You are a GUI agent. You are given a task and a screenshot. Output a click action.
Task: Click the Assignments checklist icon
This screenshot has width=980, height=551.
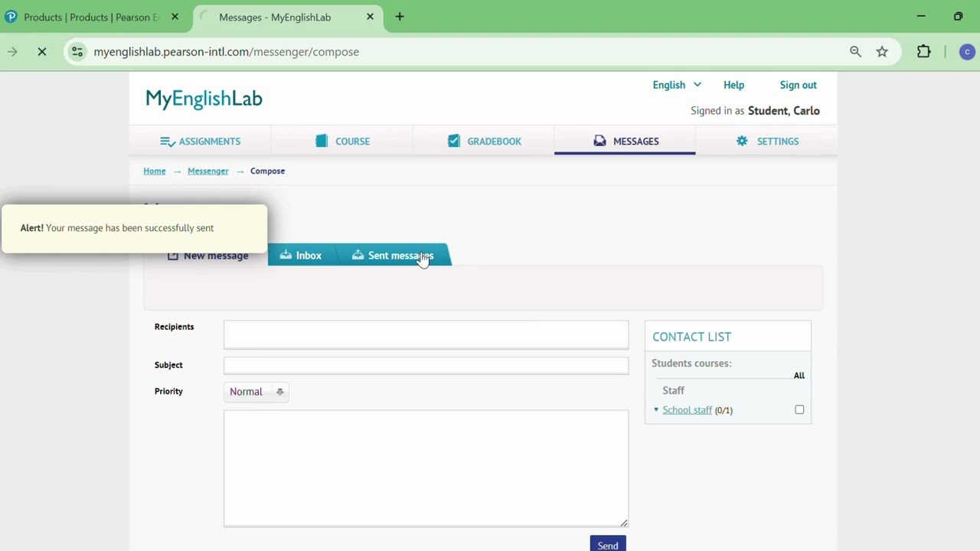tap(168, 142)
